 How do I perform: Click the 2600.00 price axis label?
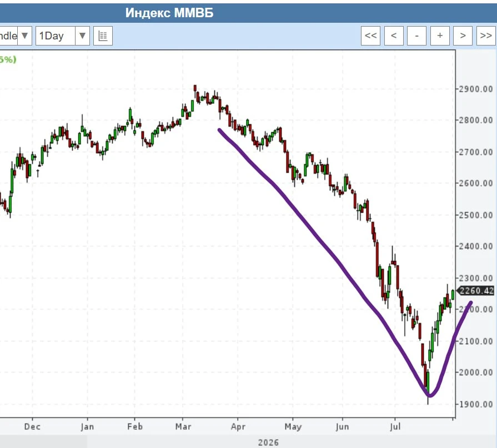(476, 183)
